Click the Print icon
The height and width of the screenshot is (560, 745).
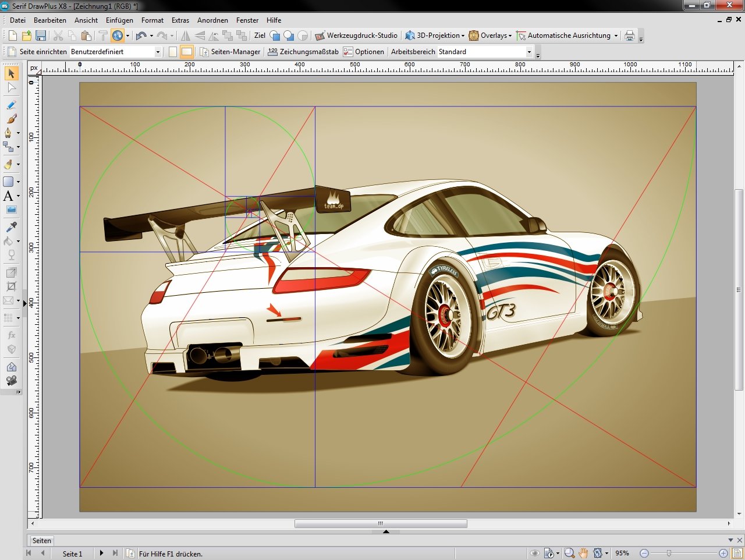[x=629, y=36]
